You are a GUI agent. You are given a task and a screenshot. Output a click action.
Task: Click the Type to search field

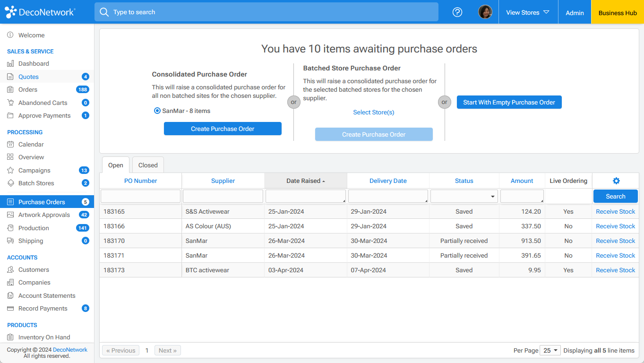(266, 12)
